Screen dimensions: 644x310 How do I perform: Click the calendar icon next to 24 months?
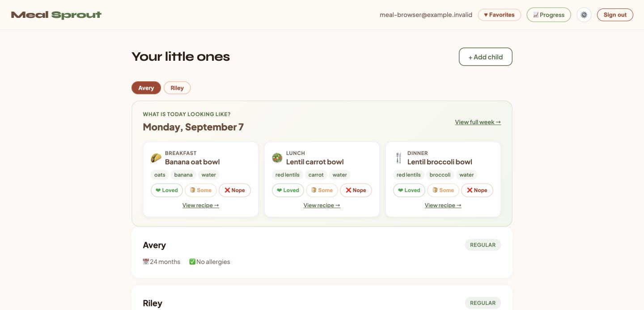[x=146, y=262]
